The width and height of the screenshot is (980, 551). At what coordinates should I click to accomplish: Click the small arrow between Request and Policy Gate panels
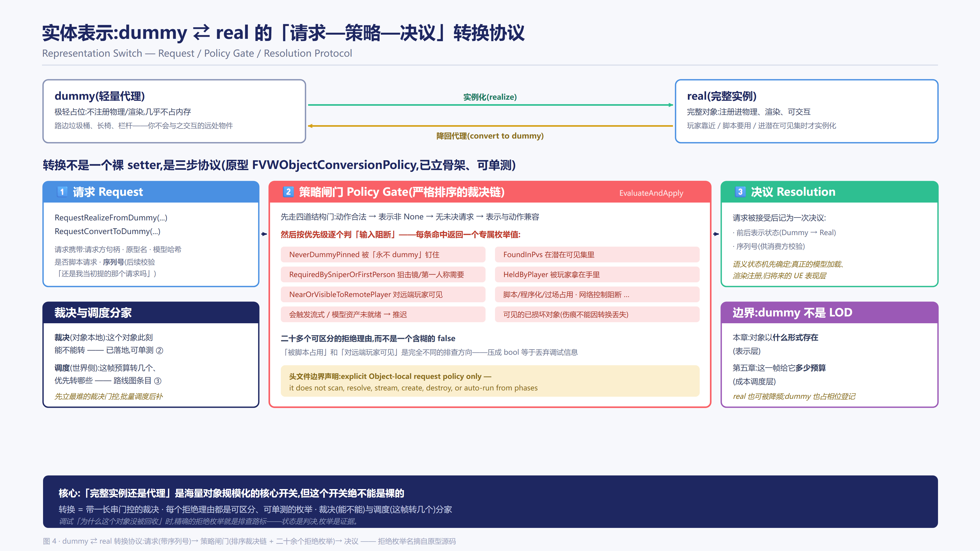(264, 234)
